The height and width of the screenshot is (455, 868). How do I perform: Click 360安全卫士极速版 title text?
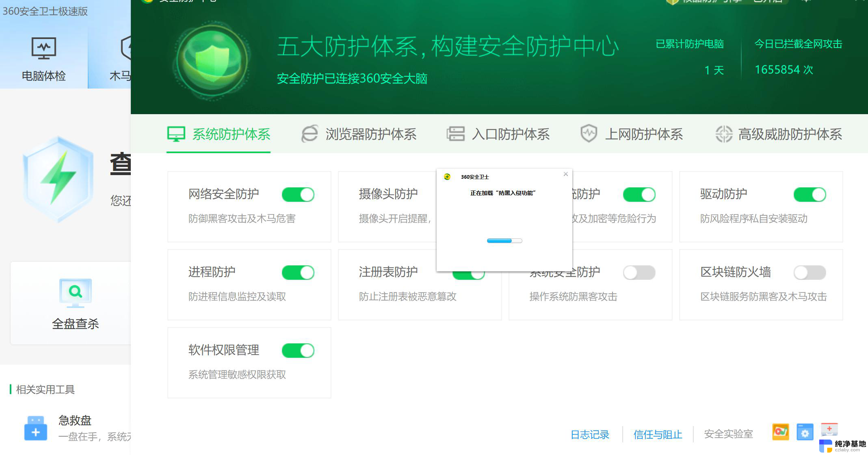coord(45,11)
